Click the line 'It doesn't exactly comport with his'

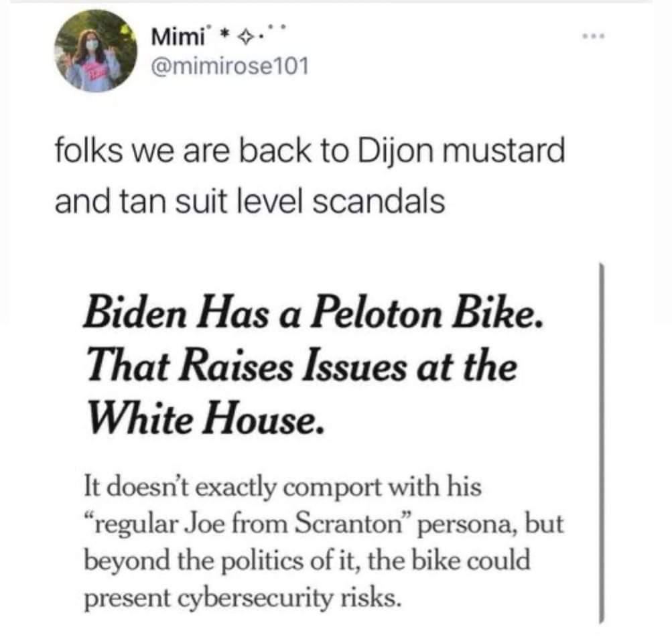tap(282, 487)
